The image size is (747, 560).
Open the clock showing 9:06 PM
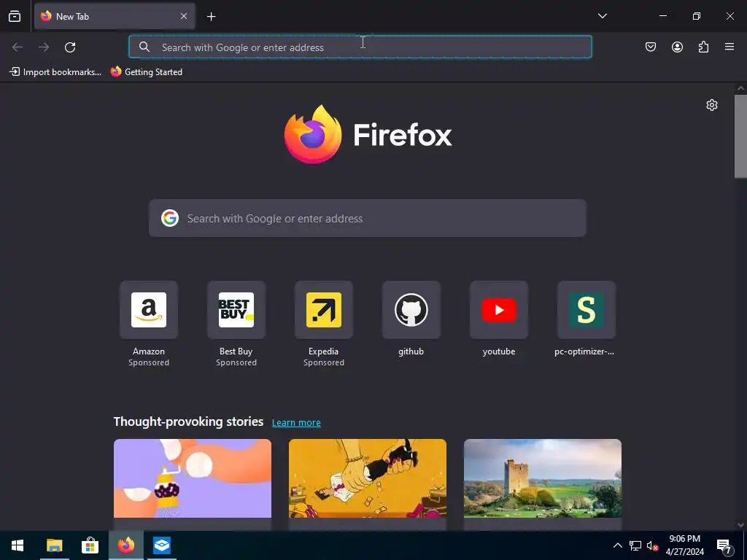(x=684, y=545)
